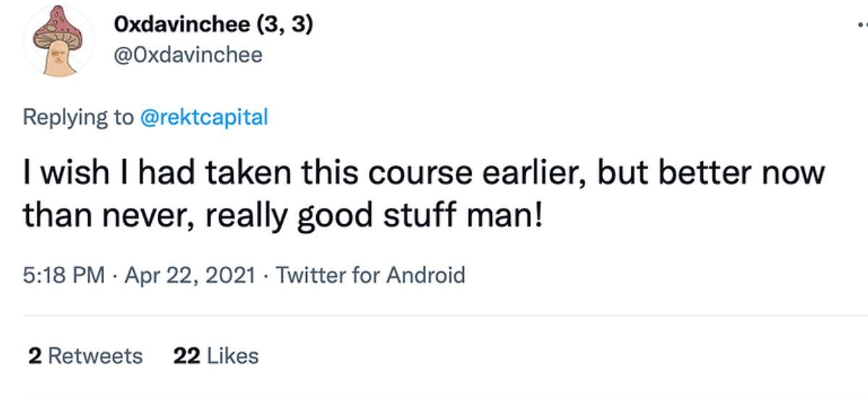Open the mushroom profile avatar
Image resolution: width=868 pixels, height=395 pixels.
(x=59, y=43)
